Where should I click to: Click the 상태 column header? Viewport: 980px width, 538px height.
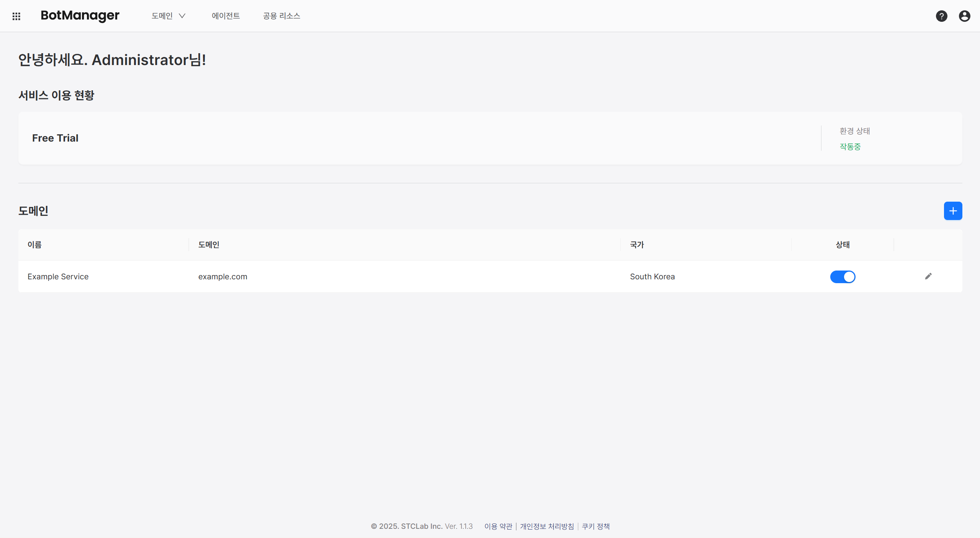tap(843, 245)
